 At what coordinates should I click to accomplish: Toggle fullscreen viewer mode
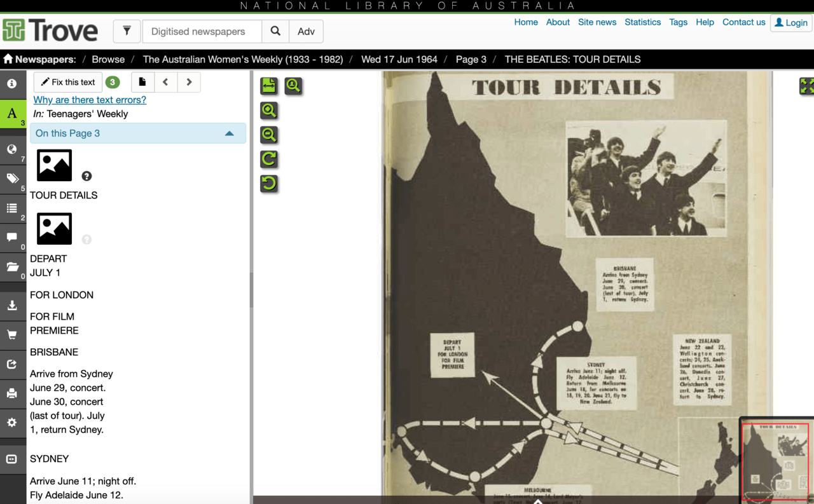click(x=806, y=86)
